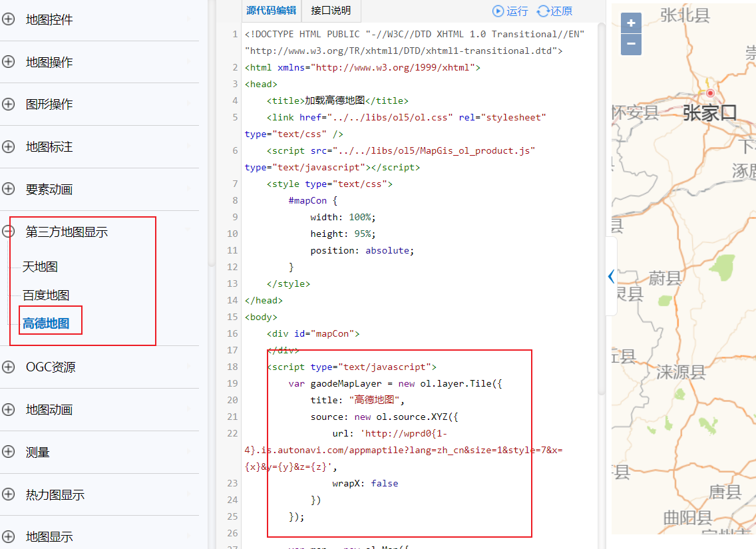The height and width of the screenshot is (549, 756).
Task: Click the ol.source.XYZ code line
Action: pos(384,417)
